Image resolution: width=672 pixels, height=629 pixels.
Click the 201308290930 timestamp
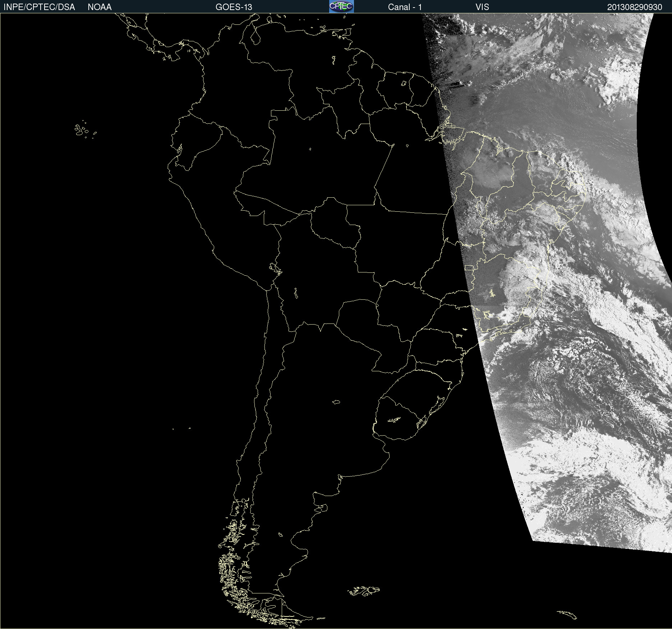pyautogui.click(x=635, y=7)
